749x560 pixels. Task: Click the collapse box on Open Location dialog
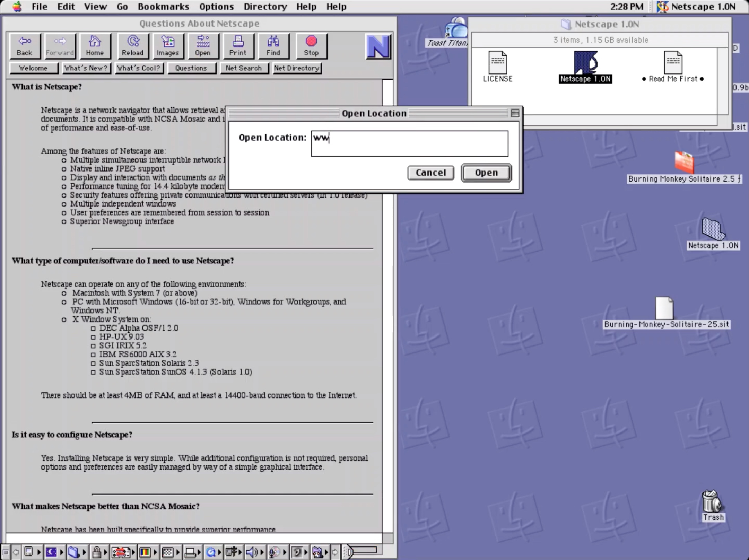tap(515, 113)
